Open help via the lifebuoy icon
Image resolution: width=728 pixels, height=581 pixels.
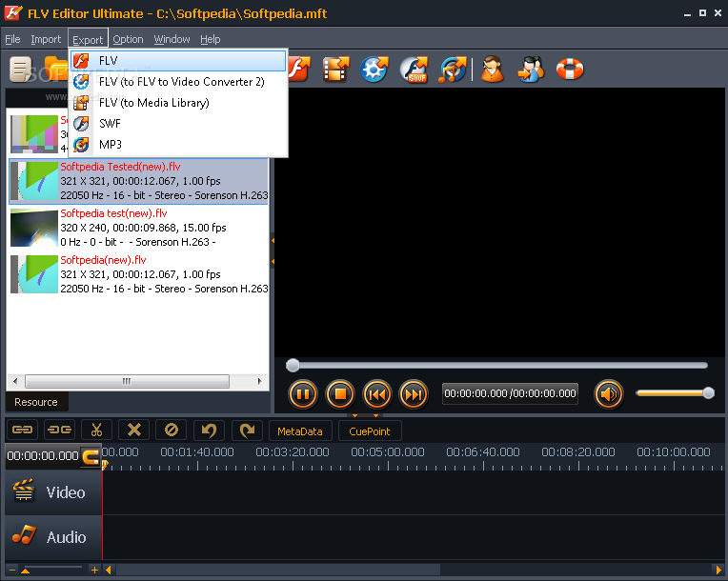[570, 70]
